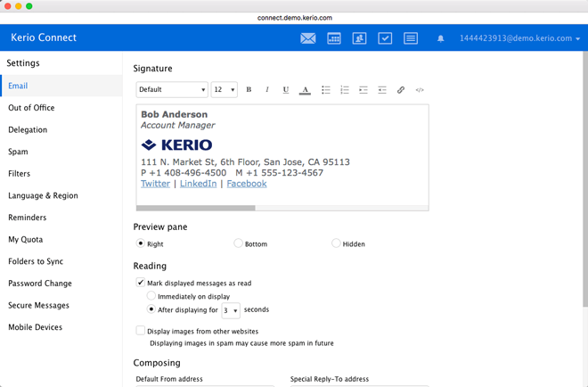588x387 pixels.
Task: Expand the account email dropdown menu
Action: tap(519, 39)
